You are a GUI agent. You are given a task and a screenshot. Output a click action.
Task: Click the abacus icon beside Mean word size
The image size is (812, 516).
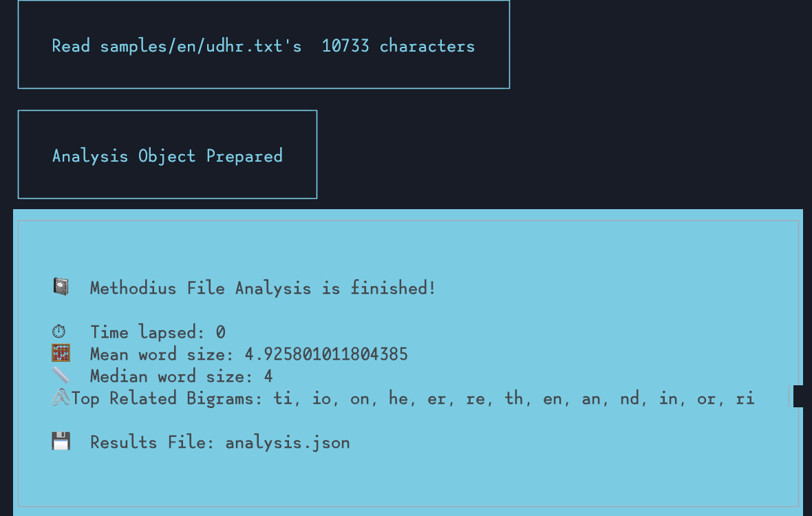pos(61,354)
